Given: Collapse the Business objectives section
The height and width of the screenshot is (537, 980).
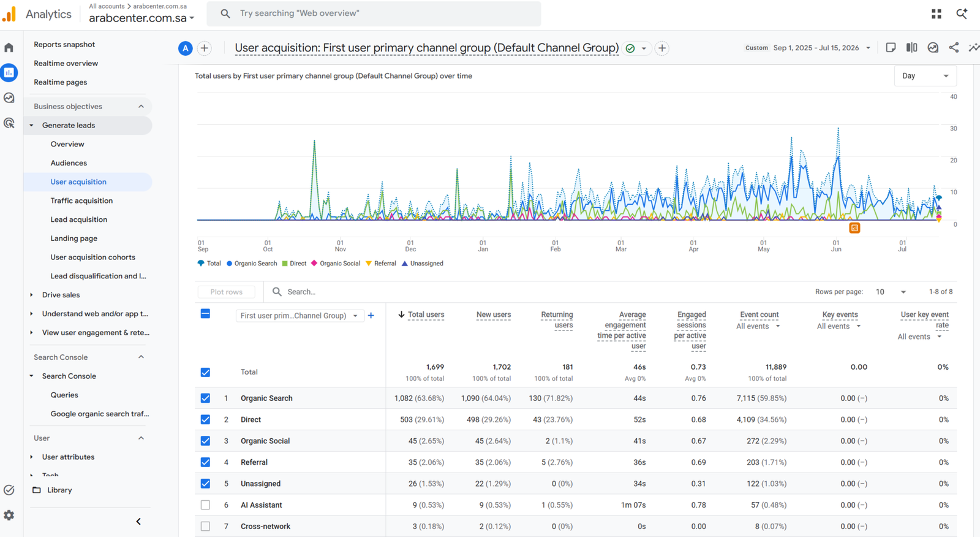Looking at the screenshot, I should [x=141, y=107].
